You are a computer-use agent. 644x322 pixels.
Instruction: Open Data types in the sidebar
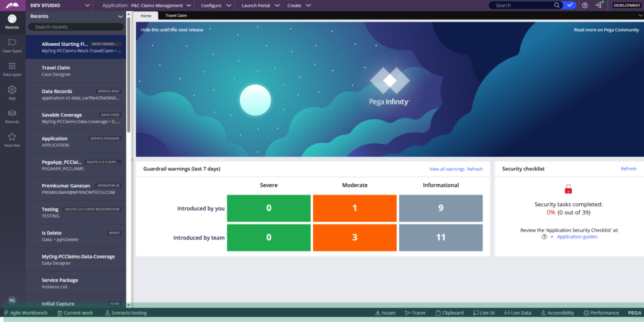pyautogui.click(x=12, y=69)
